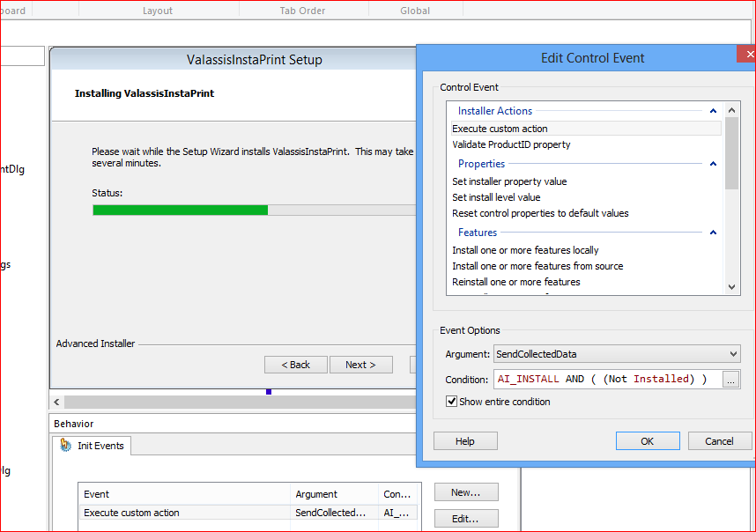
Task: Click New... to add event
Action: pyautogui.click(x=465, y=492)
